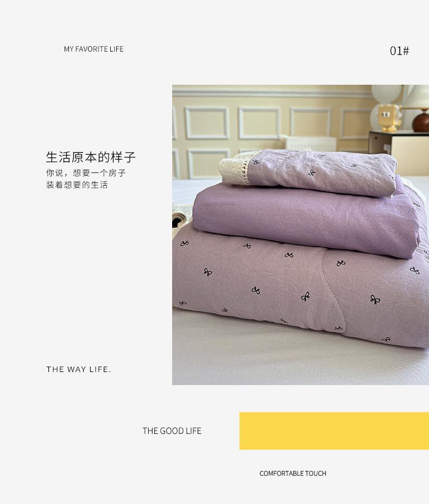Open the purple bedding product photo

coord(300,235)
